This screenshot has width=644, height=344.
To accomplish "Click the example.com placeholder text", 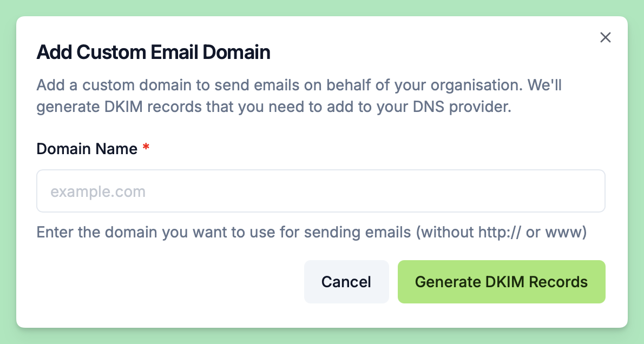I will [98, 191].
